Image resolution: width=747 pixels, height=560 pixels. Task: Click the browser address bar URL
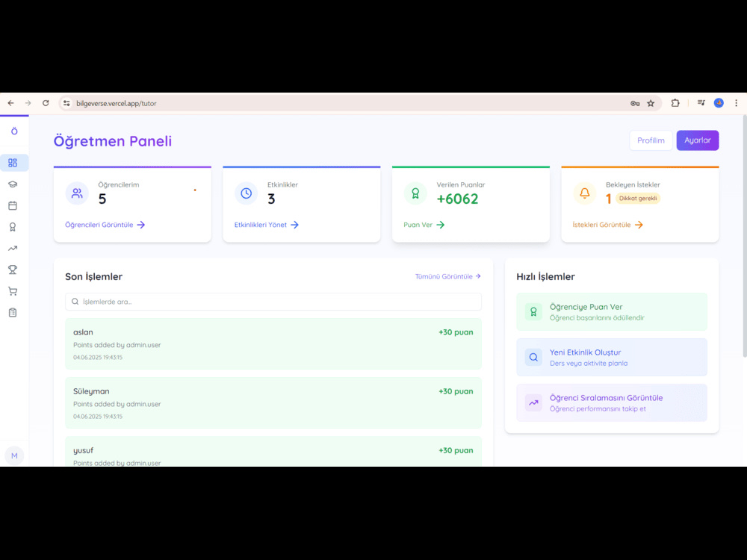pyautogui.click(x=117, y=103)
